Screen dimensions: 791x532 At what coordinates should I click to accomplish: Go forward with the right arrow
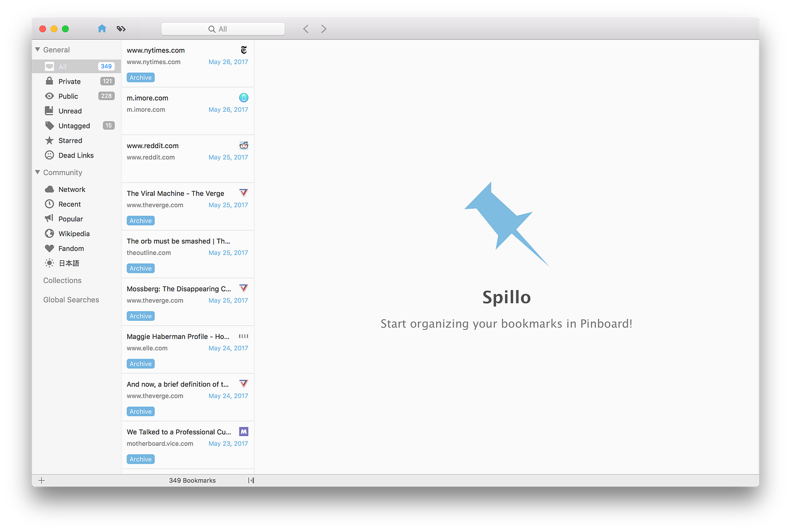click(x=324, y=29)
